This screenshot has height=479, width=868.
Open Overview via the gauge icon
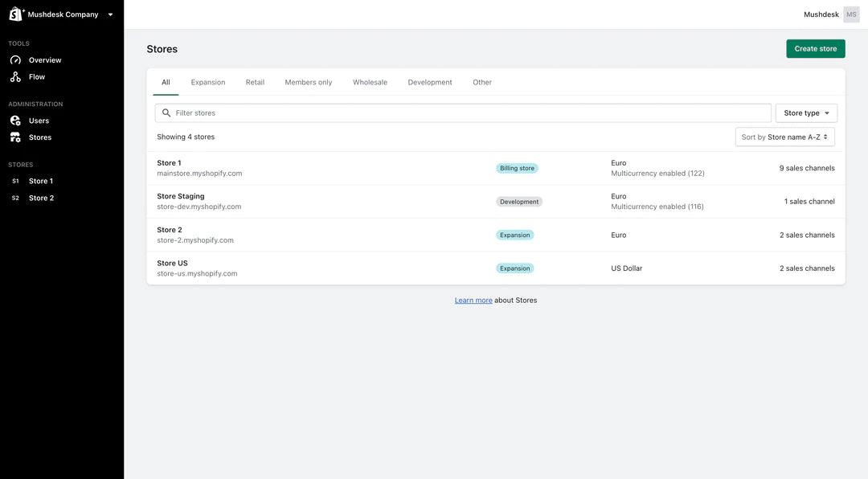point(15,60)
